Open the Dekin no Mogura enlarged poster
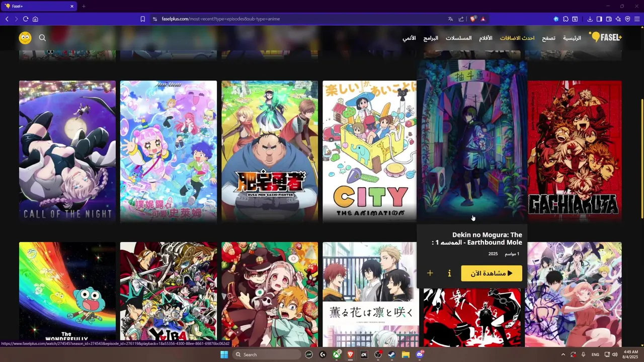The image size is (644, 362). [x=472, y=141]
